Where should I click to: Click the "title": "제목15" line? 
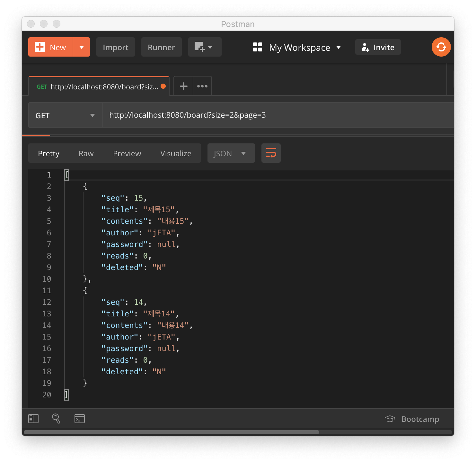point(140,209)
